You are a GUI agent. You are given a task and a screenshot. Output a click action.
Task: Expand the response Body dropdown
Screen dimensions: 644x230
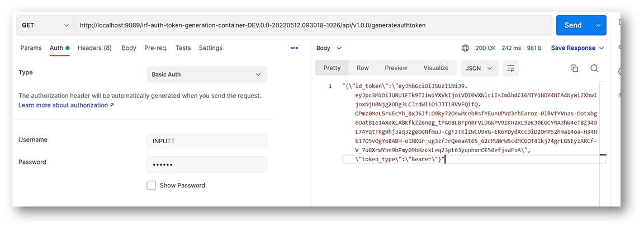coord(329,48)
